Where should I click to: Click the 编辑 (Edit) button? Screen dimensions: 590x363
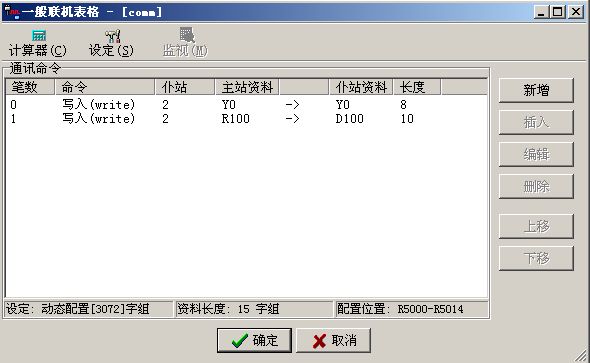[x=536, y=154]
